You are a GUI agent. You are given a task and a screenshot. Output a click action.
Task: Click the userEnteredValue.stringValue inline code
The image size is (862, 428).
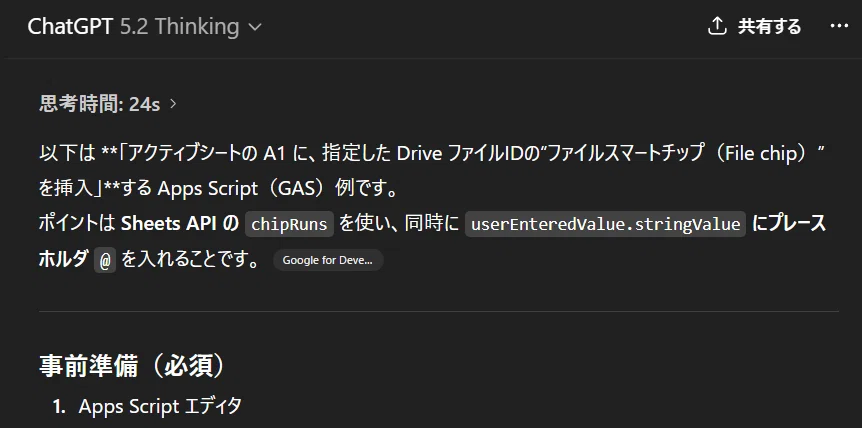coord(605,224)
